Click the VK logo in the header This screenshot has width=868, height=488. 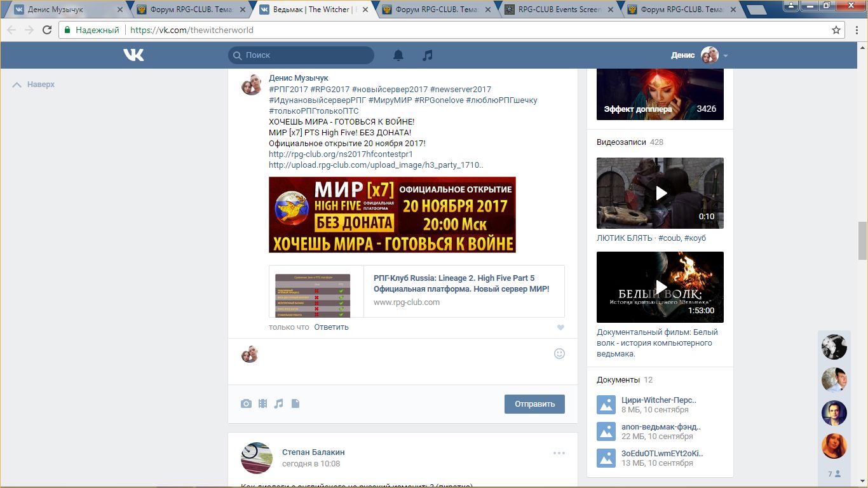[x=133, y=55]
